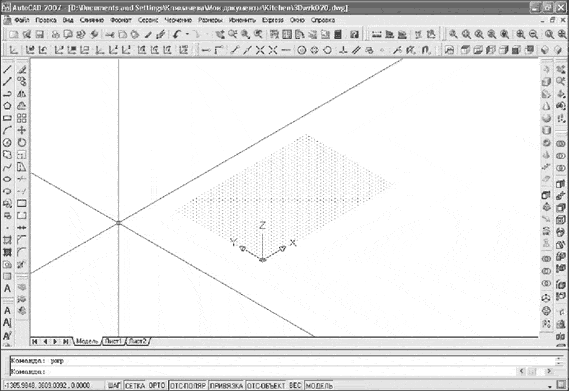
Task: Go to first layout tab arrow
Action: (x=35, y=342)
